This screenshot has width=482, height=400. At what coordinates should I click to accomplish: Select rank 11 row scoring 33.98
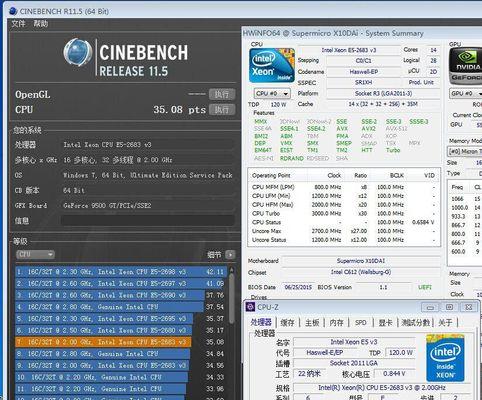point(121,389)
